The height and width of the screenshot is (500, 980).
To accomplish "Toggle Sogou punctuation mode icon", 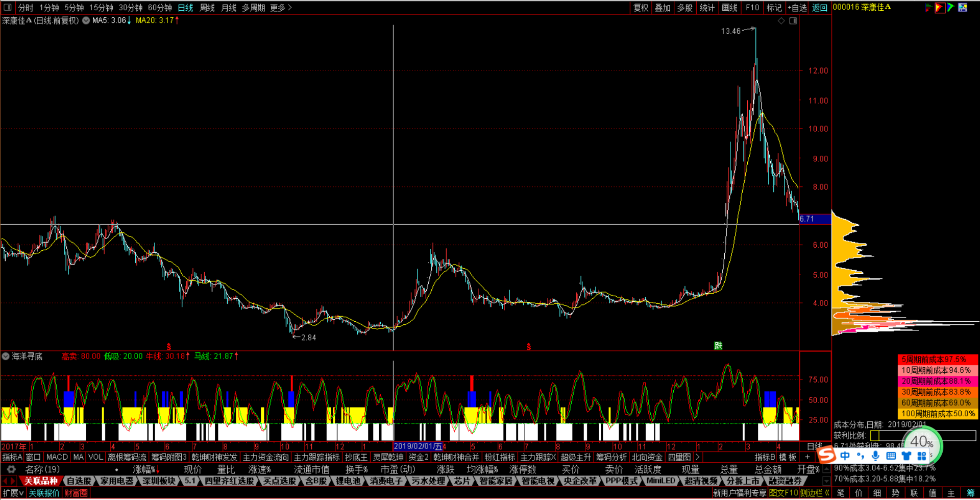I will 861,456.
